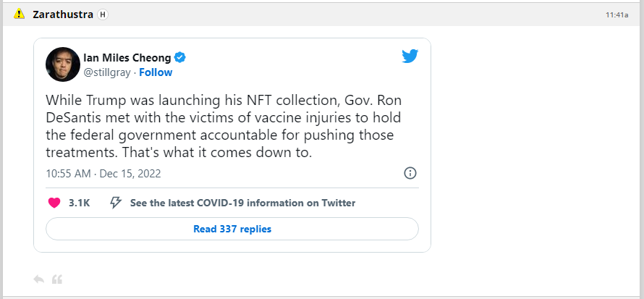
Task: Reply to the post using arrow icon
Action: (x=39, y=279)
